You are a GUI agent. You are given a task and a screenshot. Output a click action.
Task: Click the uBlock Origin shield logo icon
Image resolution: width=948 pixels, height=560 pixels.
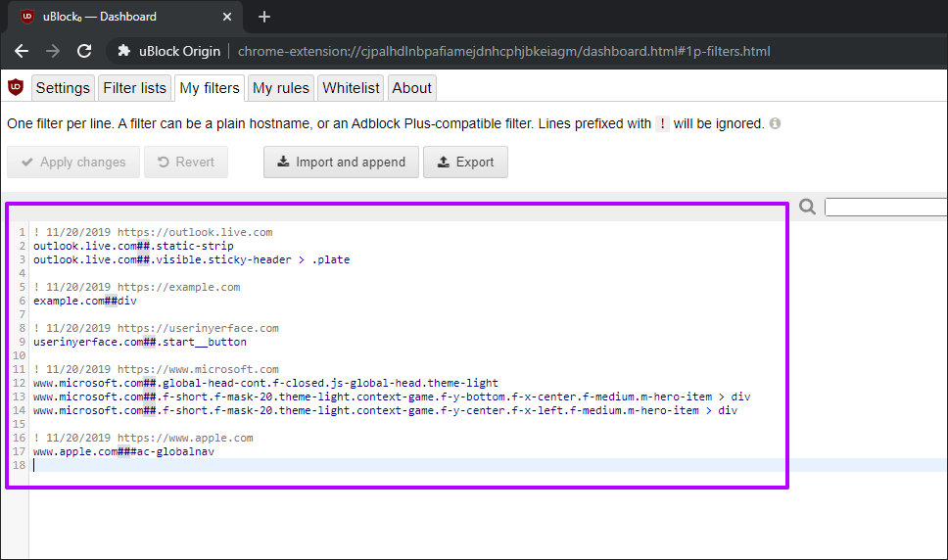16,87
